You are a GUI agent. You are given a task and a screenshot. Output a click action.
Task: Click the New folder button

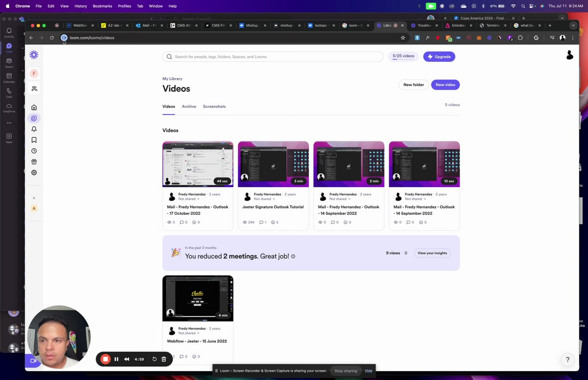tap(413, 84)
